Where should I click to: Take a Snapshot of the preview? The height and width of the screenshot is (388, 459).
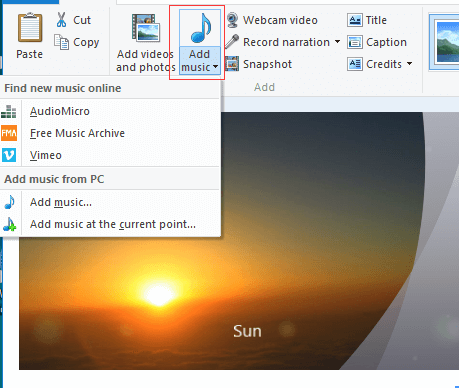259,64
